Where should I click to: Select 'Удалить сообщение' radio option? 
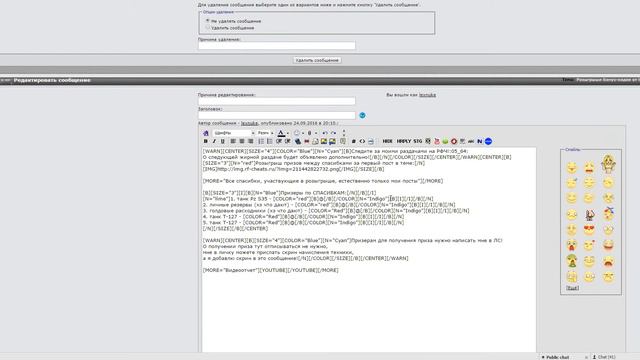click(x=207, y=28)
